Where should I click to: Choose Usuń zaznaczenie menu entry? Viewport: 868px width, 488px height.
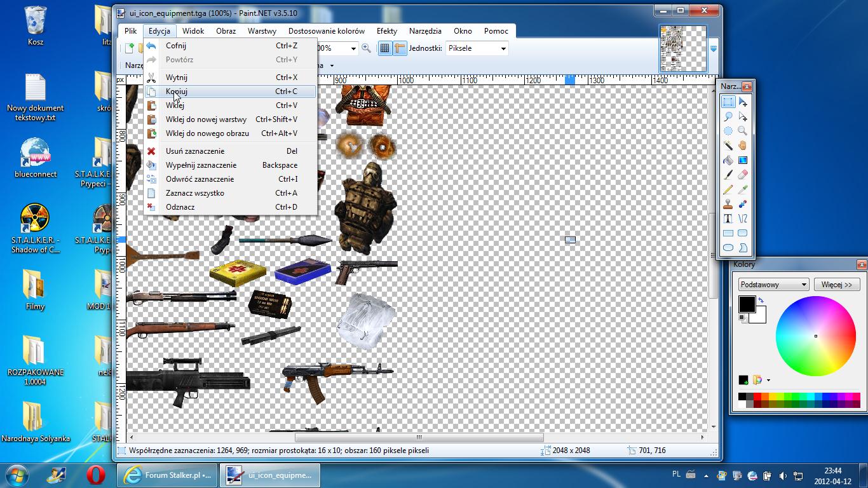tap(230, 151)
